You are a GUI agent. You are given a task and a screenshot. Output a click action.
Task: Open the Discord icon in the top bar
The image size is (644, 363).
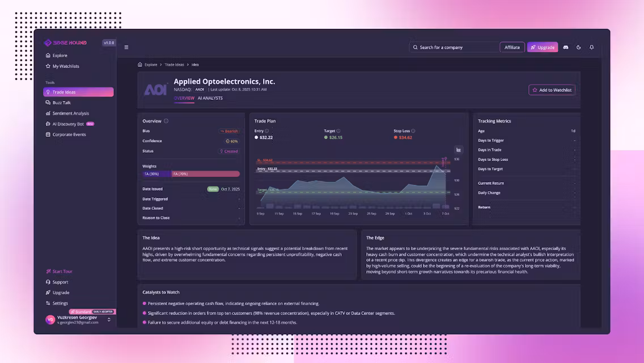(x=566, y=47)
